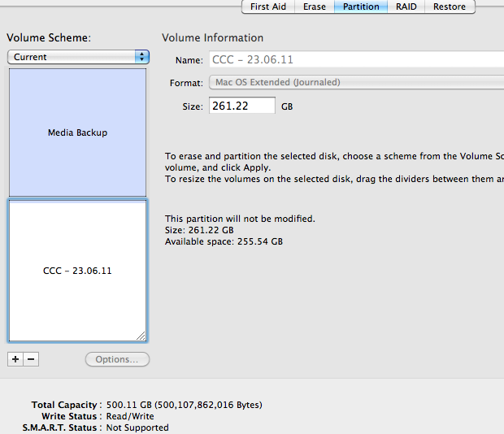Click the Options... button
This screenshot has width=504, height=434.
[x=117, y=359]
